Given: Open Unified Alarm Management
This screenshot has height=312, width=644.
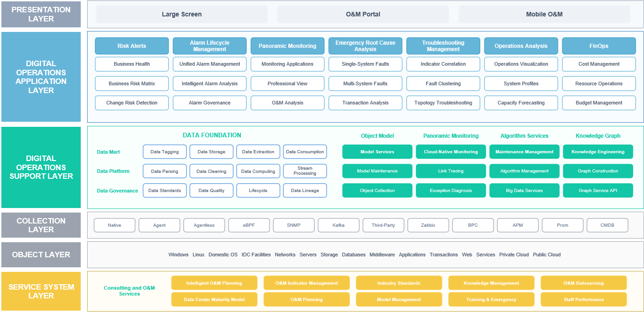Looking at the screenshot, I should click(210, 64).
